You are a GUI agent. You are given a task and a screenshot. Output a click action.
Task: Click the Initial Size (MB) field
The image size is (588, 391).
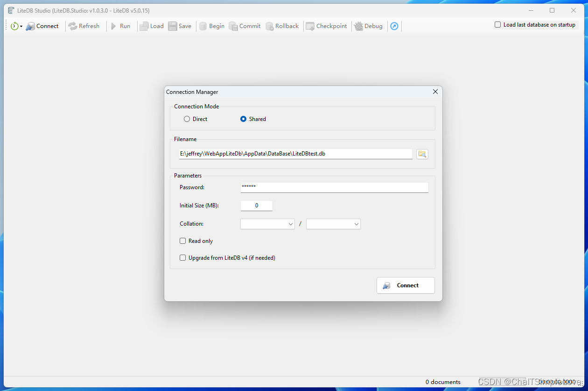pyautogui.click(x=257, y=206)
